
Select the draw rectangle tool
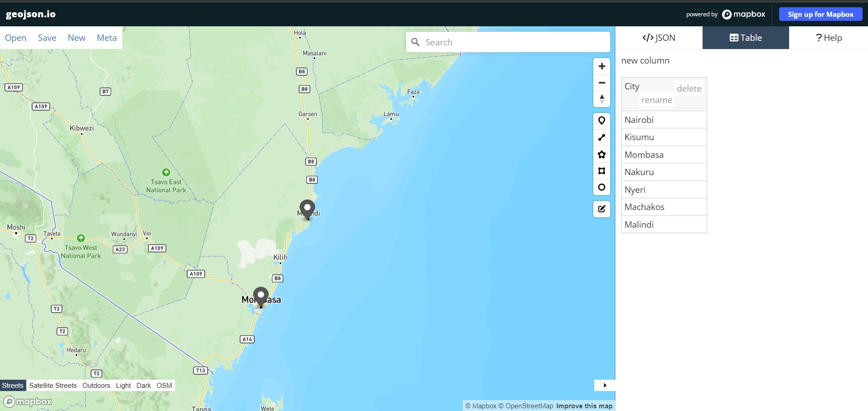tap(601, 171)
